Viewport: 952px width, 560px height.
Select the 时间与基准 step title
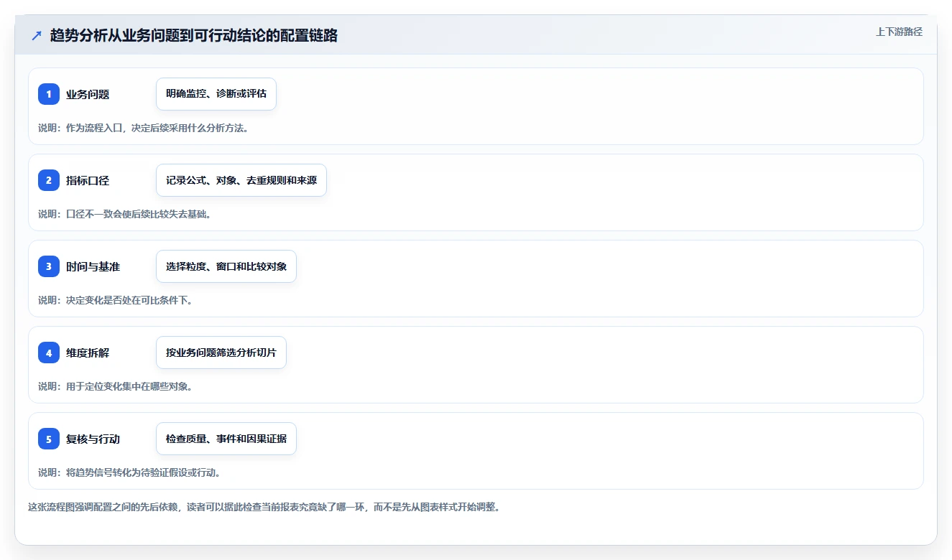tap(93, 266)
